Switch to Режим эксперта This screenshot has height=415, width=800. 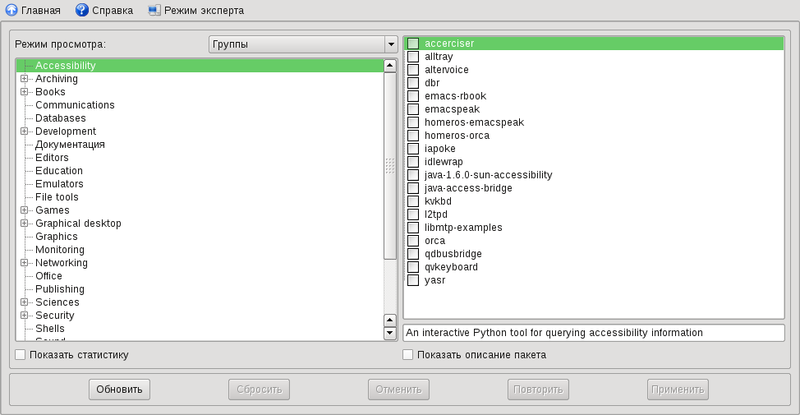tap(204, 10)
